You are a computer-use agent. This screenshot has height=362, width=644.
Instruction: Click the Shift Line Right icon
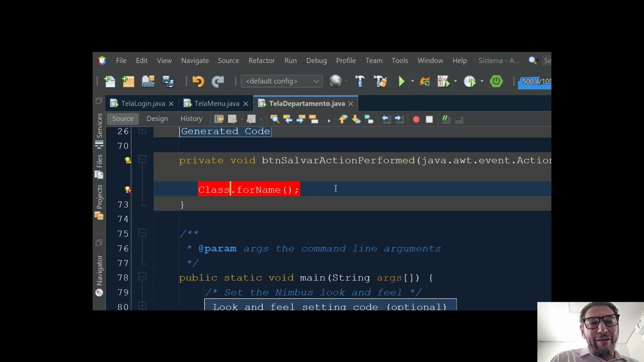pos(398,119)
